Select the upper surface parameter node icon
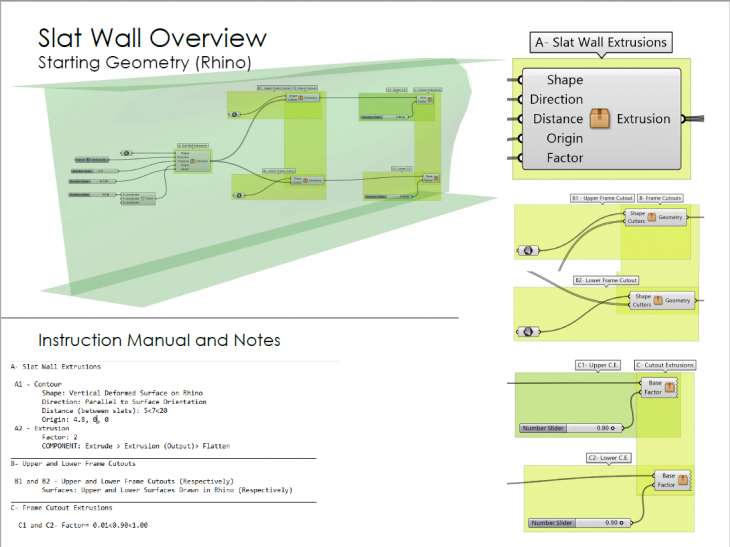730x547 pixels. coord(527,248)
